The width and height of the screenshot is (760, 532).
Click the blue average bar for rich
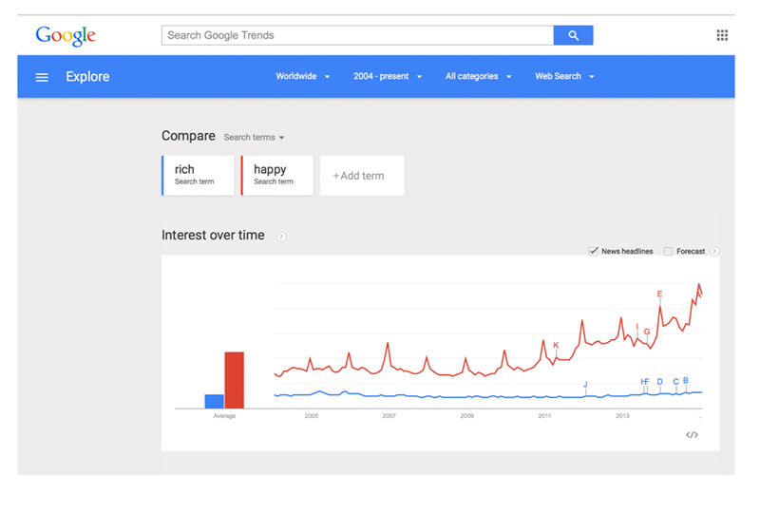pyautogui.click(x=215, y=401)
